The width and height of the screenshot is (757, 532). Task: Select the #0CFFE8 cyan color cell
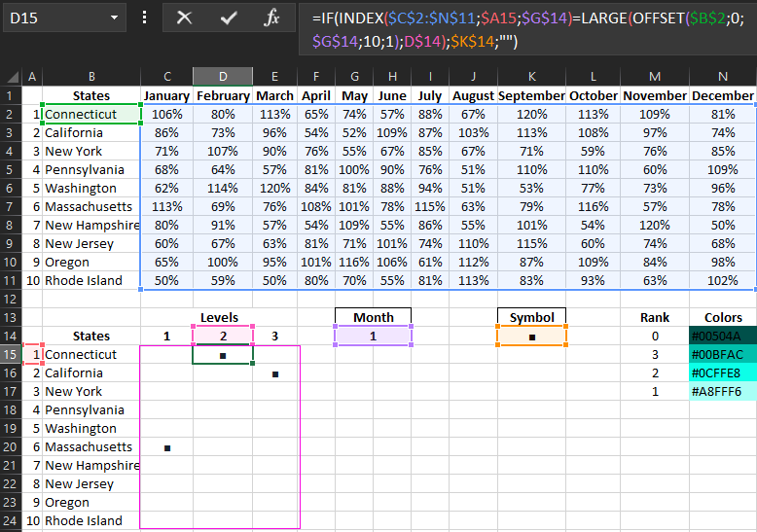tap(722, 372)
